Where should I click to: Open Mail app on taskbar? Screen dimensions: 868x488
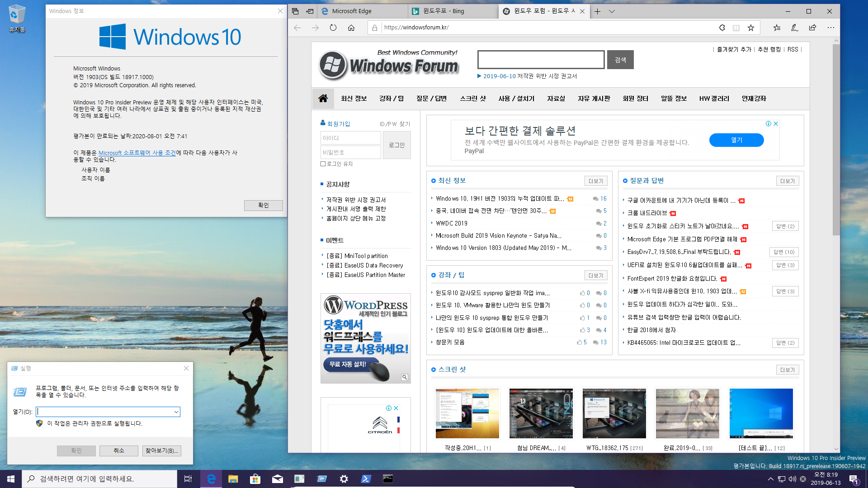coord(277,479)
